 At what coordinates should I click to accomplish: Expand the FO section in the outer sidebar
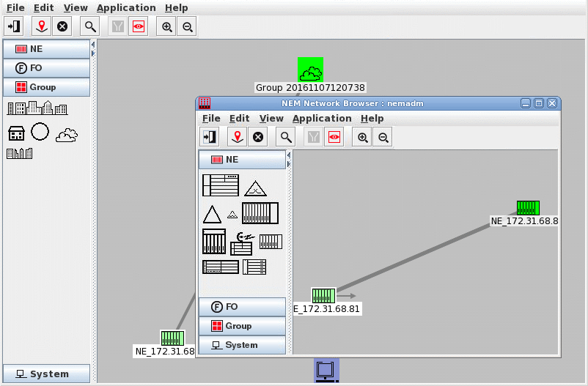46,68
